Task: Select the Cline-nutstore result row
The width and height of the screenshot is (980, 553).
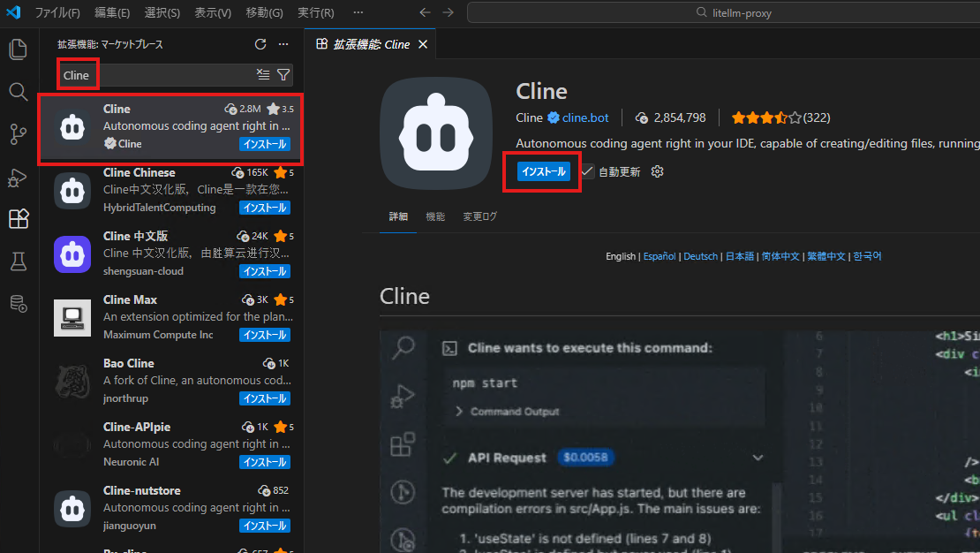Action: (172, 508)
